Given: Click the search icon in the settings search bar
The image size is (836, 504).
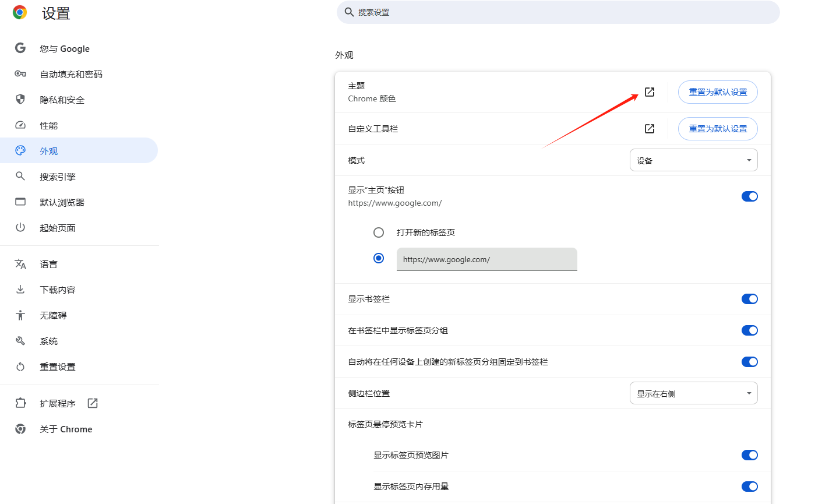Looking at the screenshot, I should click(349, 12).
